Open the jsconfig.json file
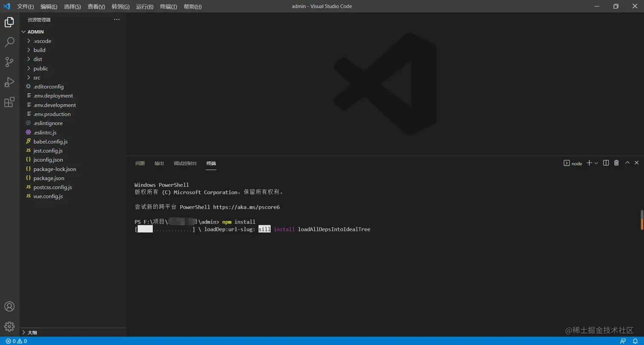This screenshot has width=644, height=345. pyautogui.click(x=73, y=160)
